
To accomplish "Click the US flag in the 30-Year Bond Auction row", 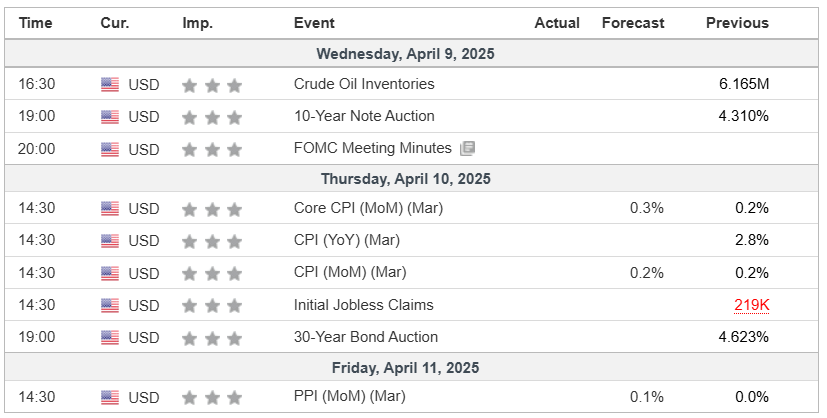I will pos(110,337).
